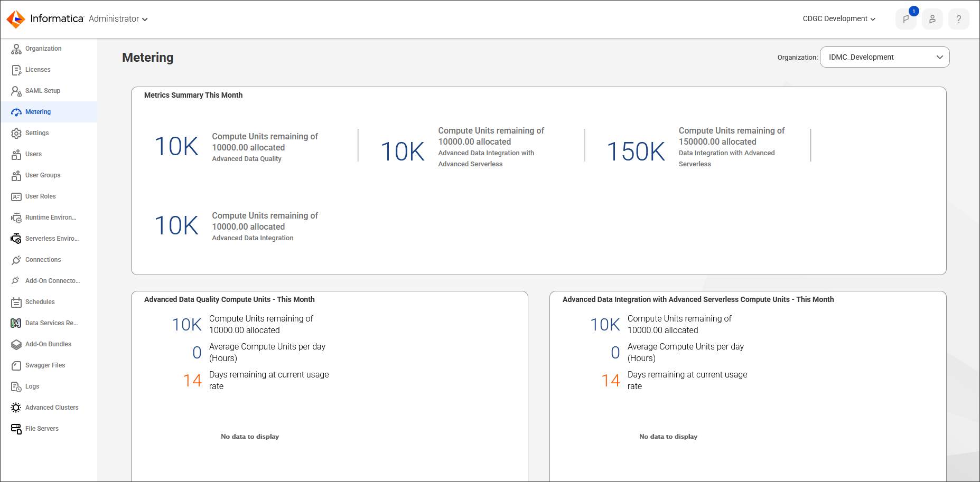Viewport: 980px width, 482px height.
Task: Click the 150K compute units value
Action: click(636, 152)
